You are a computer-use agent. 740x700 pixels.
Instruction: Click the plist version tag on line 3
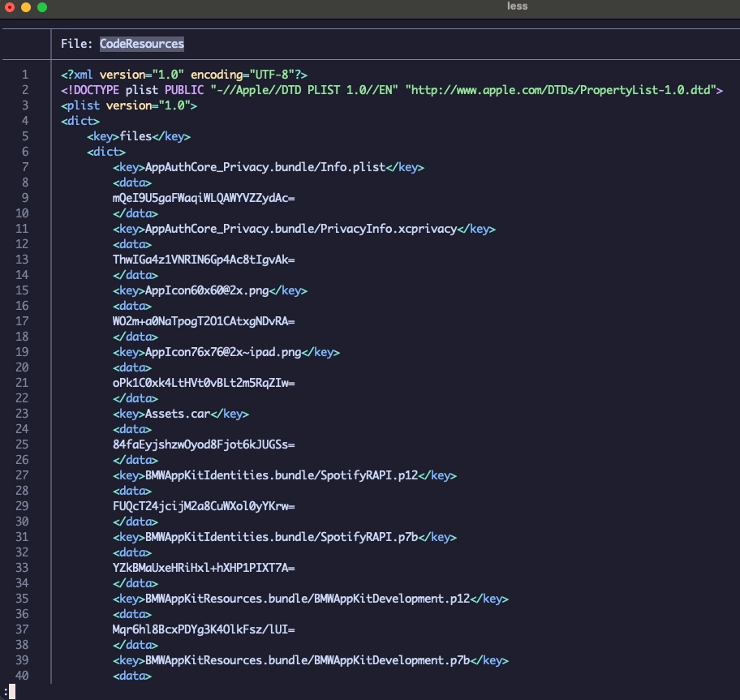point(129,105)
